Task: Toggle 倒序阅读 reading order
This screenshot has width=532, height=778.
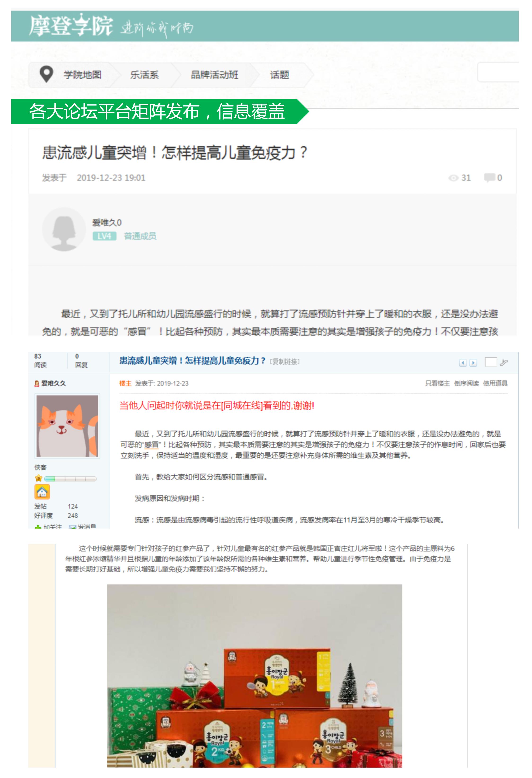Action: click(x=466, y=383)
